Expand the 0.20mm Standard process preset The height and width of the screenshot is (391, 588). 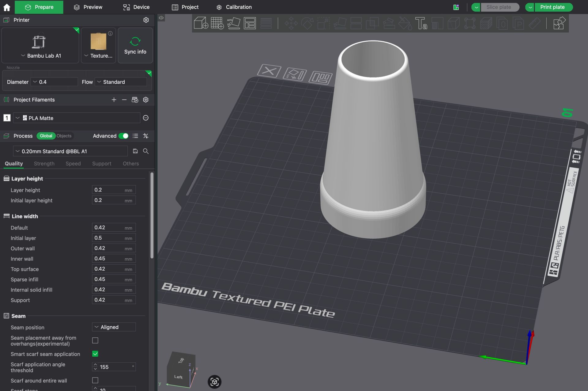click(x=70, y=151)
